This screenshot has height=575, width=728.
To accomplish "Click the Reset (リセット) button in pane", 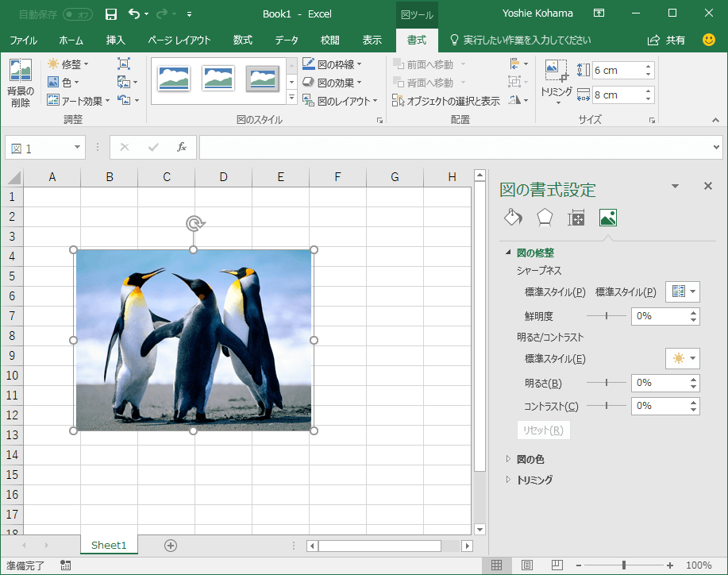I will click(543, 430).
